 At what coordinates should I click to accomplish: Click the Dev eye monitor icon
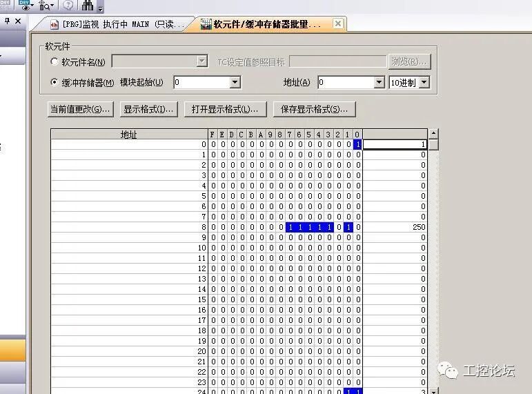(25, 5)
